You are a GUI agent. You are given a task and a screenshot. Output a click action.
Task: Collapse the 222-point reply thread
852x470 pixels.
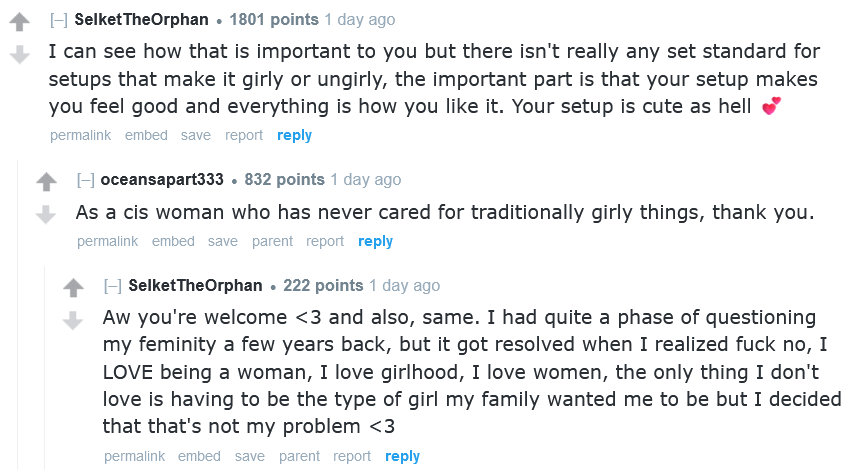pos(112,286)
